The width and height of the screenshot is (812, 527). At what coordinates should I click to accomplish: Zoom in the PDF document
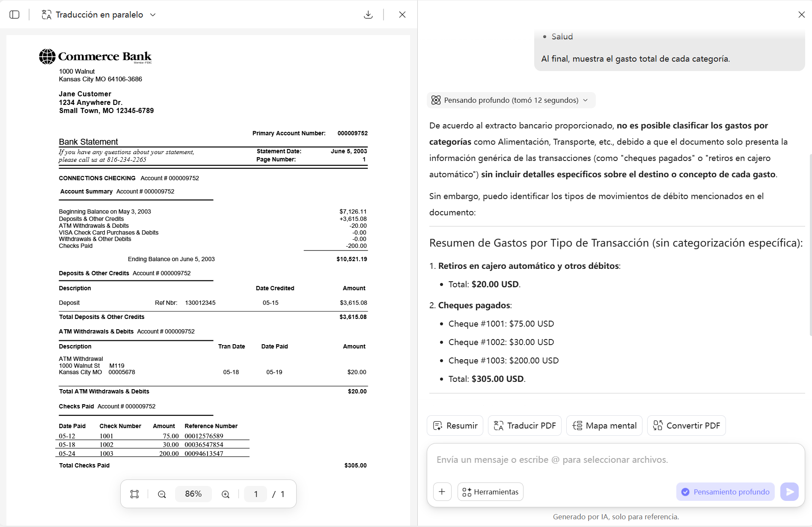pos(226,494)
